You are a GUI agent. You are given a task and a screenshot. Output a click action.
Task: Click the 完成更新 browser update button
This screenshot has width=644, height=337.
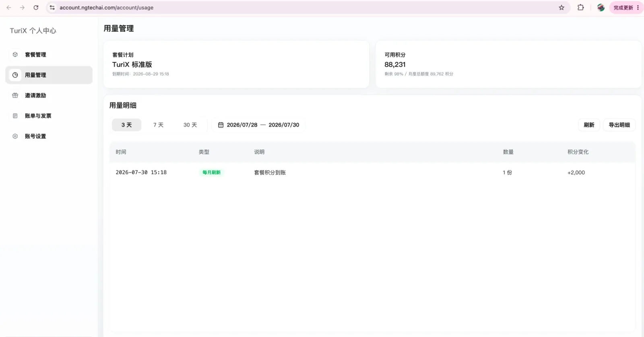626,8
